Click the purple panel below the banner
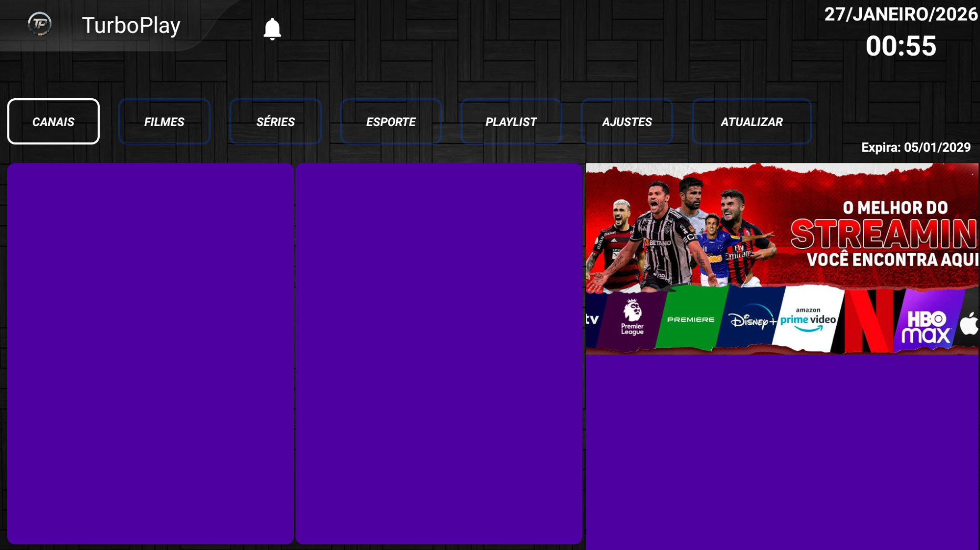 click(782, 452)
